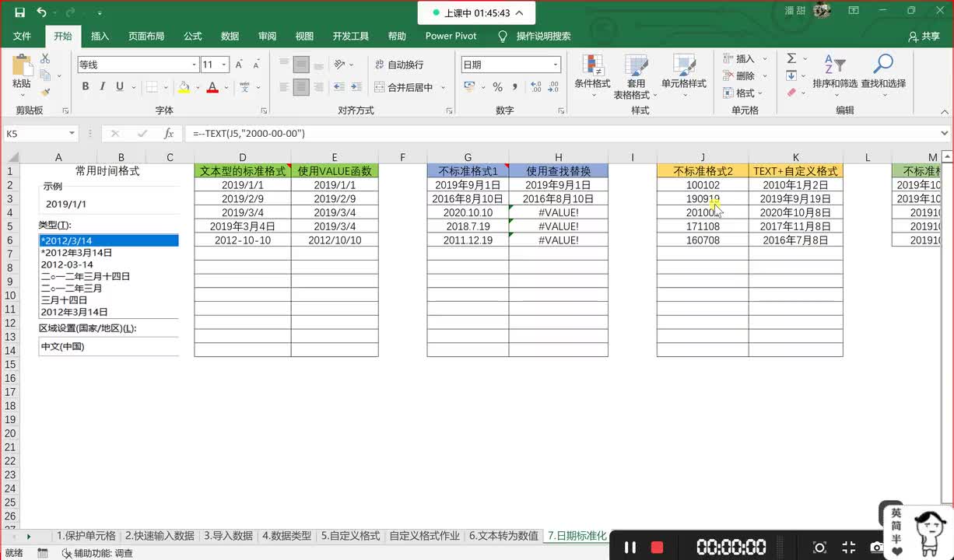Select cell H4 showing #VALUE!
954x560 pixels.
pyautogui.click(x=558, y=212)
